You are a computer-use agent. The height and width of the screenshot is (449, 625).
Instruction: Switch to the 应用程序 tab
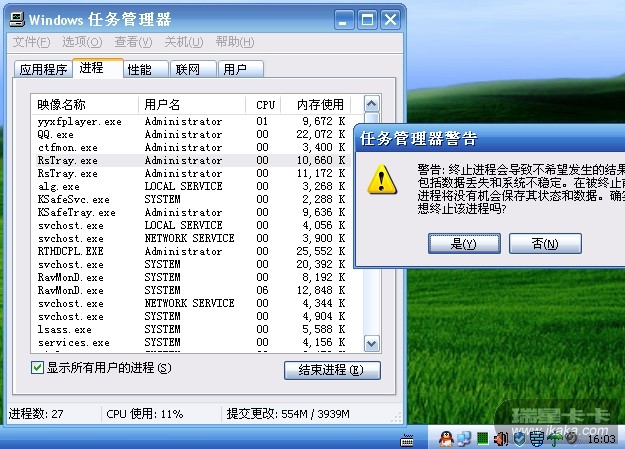point(43,69)
